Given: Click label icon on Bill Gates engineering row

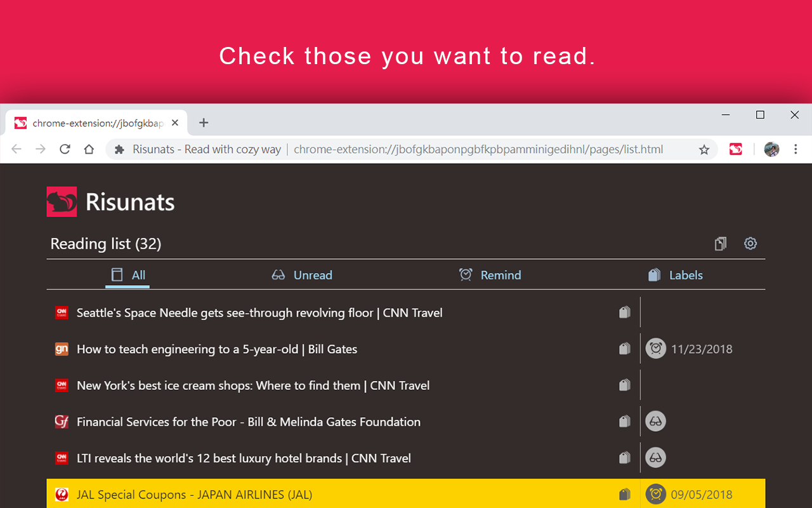Looking at the screenshot, I should click(x=625, y=349).
